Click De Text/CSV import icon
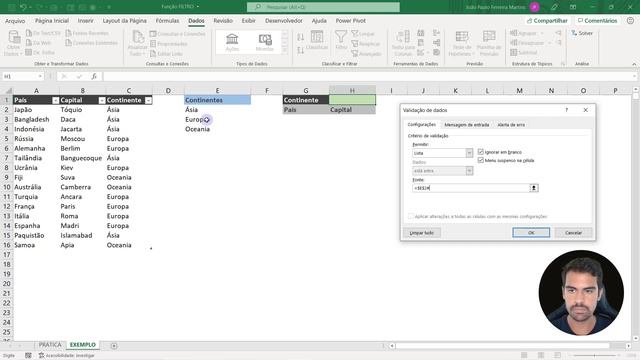This screenshot has width=640, height=360. pyautogui.click(x=43, y=33)
